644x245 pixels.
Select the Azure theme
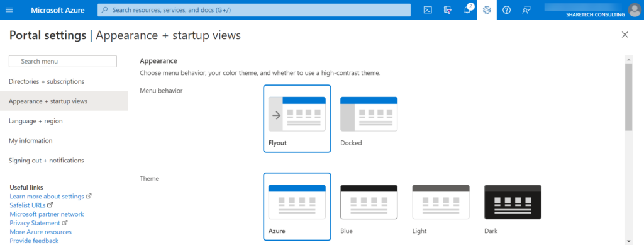(x=297, y=207)
